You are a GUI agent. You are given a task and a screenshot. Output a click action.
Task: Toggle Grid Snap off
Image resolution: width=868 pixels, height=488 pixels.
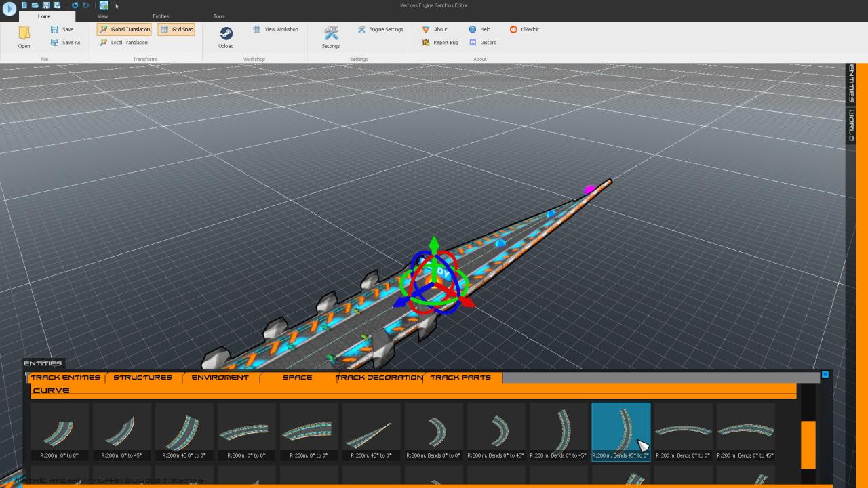pos(176,29)
